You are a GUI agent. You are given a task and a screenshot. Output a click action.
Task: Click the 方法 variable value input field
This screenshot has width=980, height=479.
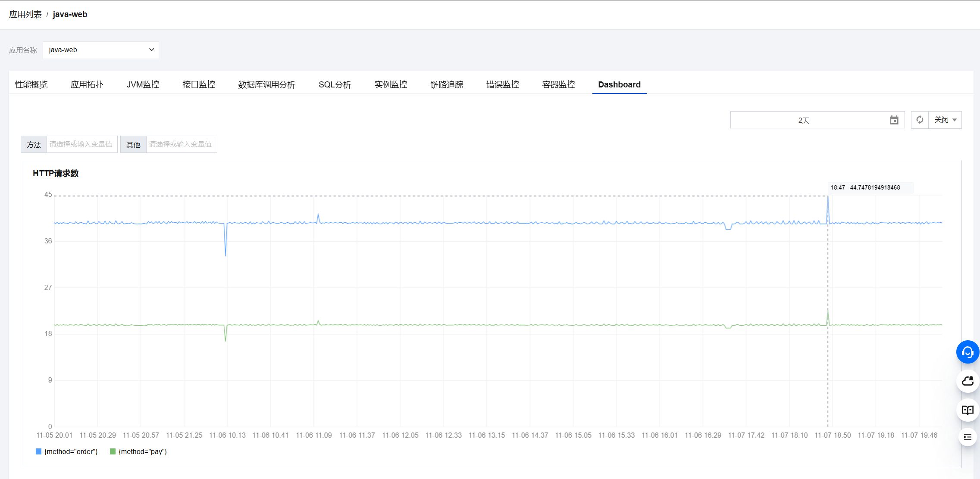(81, 144)
